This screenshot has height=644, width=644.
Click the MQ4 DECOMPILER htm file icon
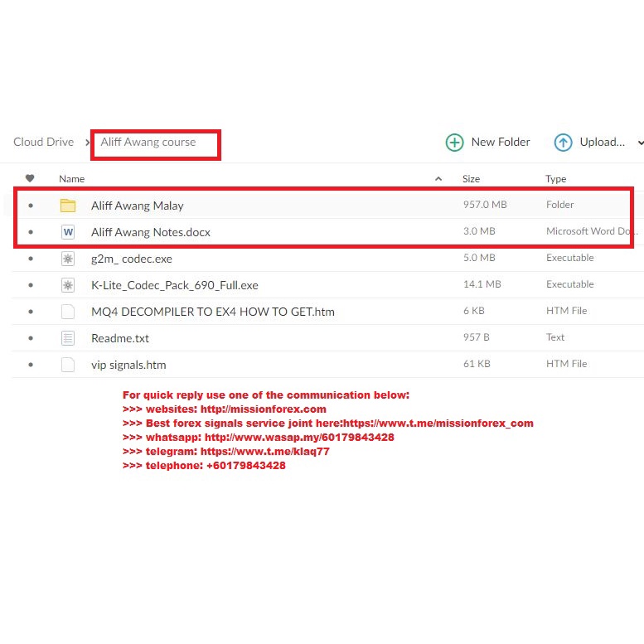pos(68,312)
